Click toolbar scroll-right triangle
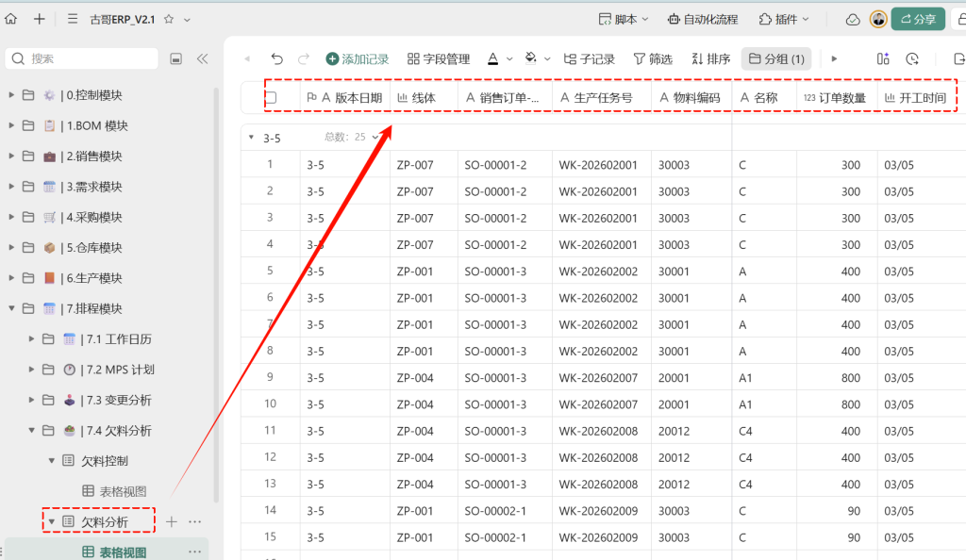 coord(834,59)
